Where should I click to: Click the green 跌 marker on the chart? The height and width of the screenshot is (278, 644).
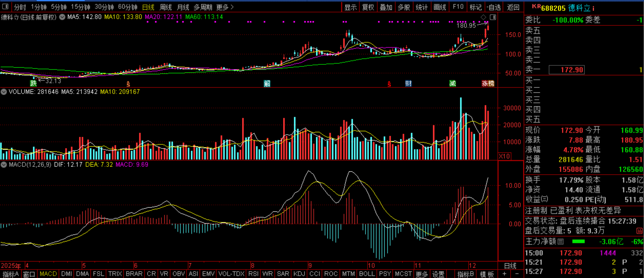coord(33,83)
